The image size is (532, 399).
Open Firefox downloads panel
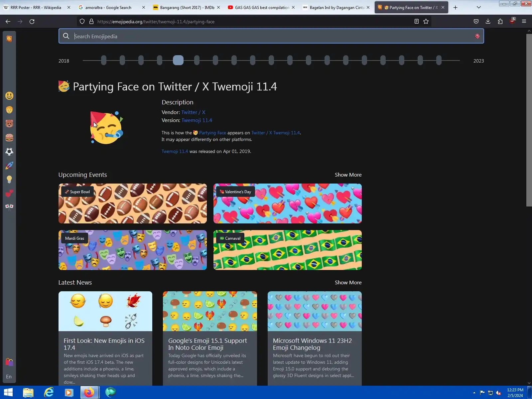coord(488,22)
